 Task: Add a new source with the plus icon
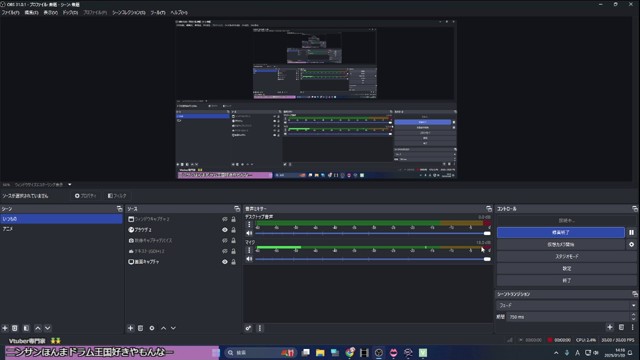pos(131,328)
